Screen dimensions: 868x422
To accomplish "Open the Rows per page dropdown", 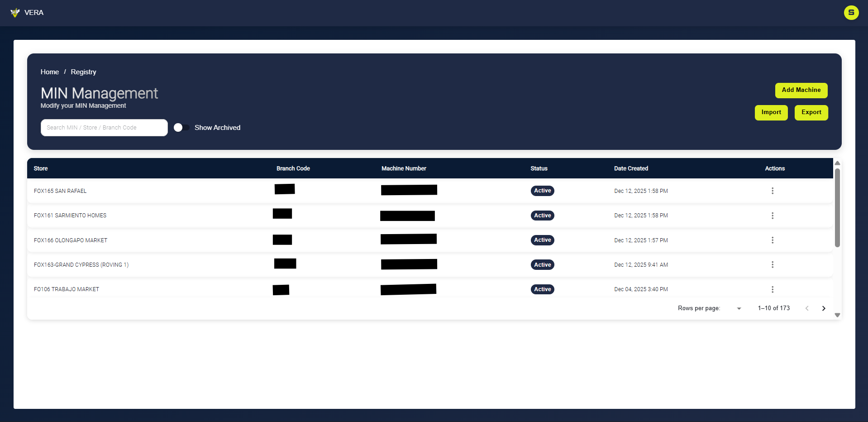I will pos(739,308).
